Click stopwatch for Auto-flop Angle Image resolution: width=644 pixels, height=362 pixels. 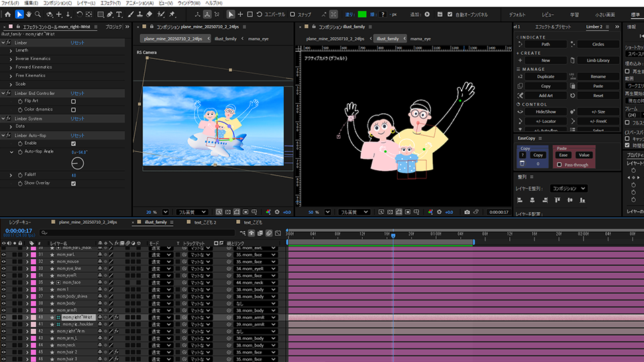click(x=20, y=152)
